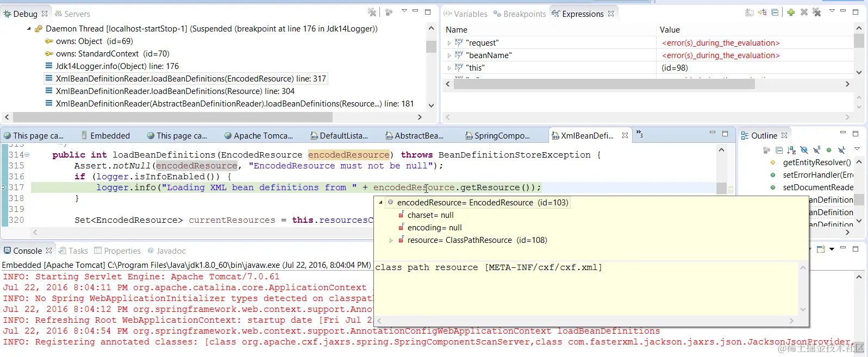Expand resource= ClassPathResource node in popup

[391, 240]
